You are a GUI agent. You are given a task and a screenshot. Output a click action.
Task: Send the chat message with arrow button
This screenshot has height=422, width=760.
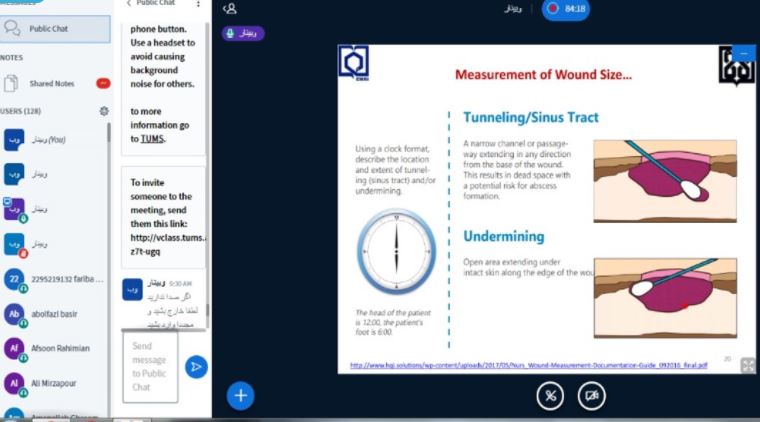(x=197, y=367)
